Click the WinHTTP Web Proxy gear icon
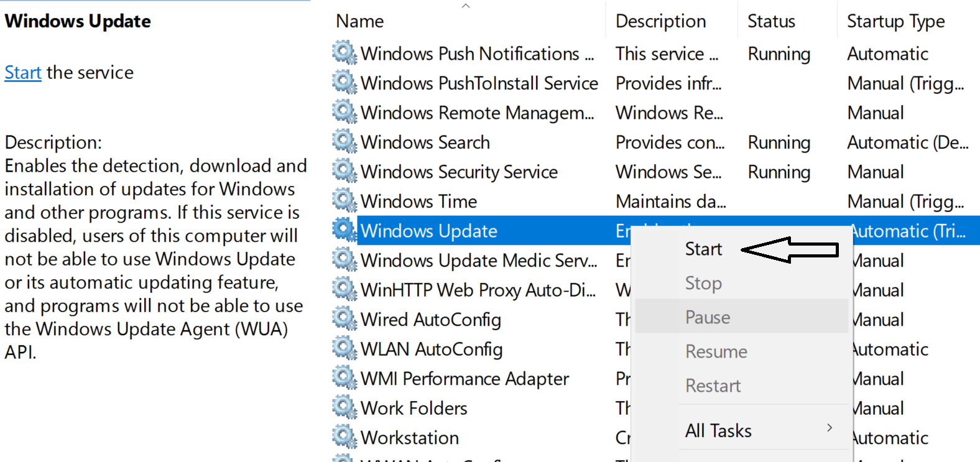 344,289
